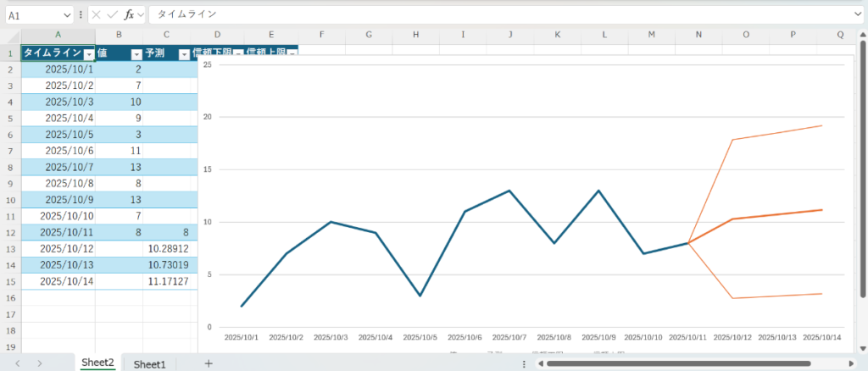Click next sheet navigation arrow
Screen dimensions: 868x371
point(39,363)
